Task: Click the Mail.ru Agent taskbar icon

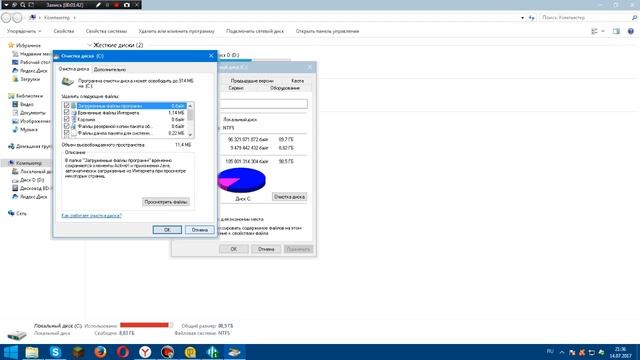Action: pyautogui.click(x=190, y=352)
